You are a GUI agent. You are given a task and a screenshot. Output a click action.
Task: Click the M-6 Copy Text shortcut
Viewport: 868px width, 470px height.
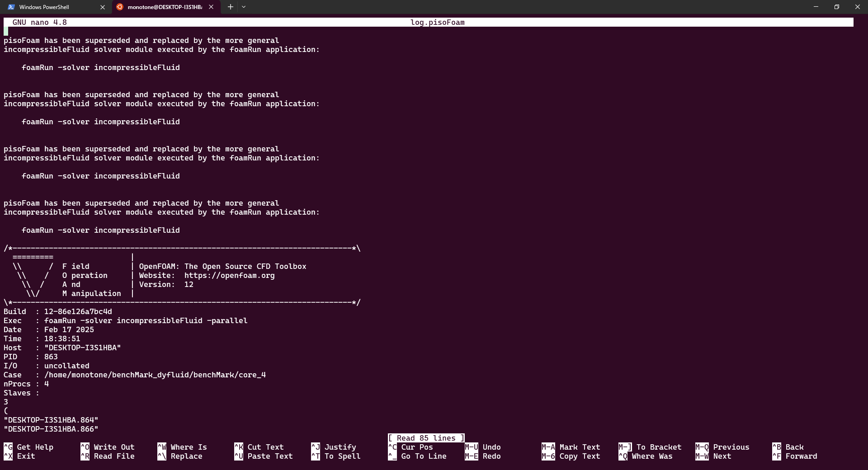coord(571,456)
